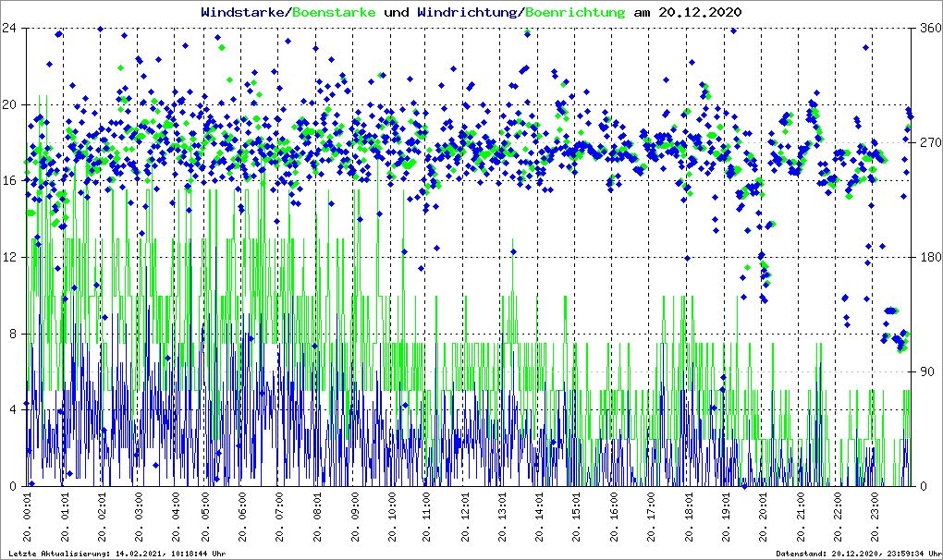Click the 180 label on the right axis
Viewport: 943px width, 560px height.
(x=926, y=257)
